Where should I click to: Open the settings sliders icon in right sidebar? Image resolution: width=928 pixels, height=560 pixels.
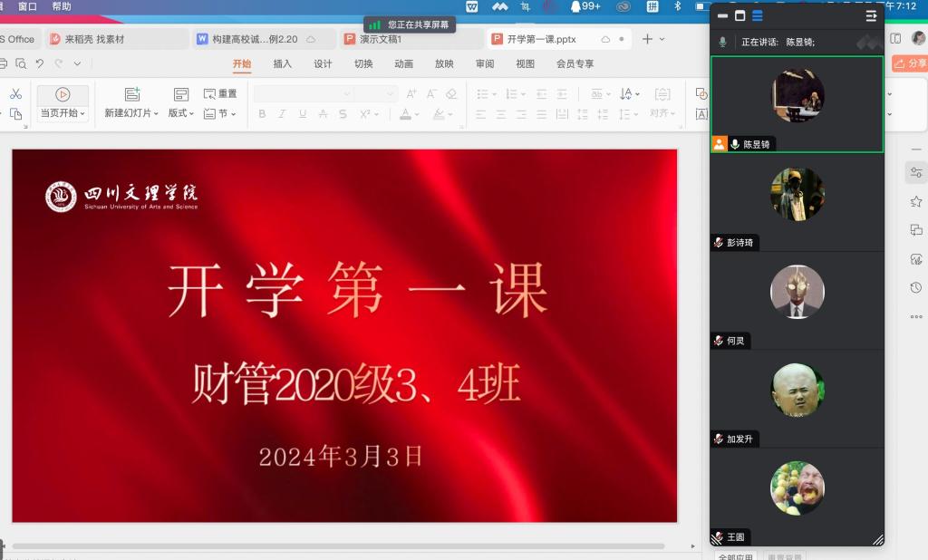point(916,172)
